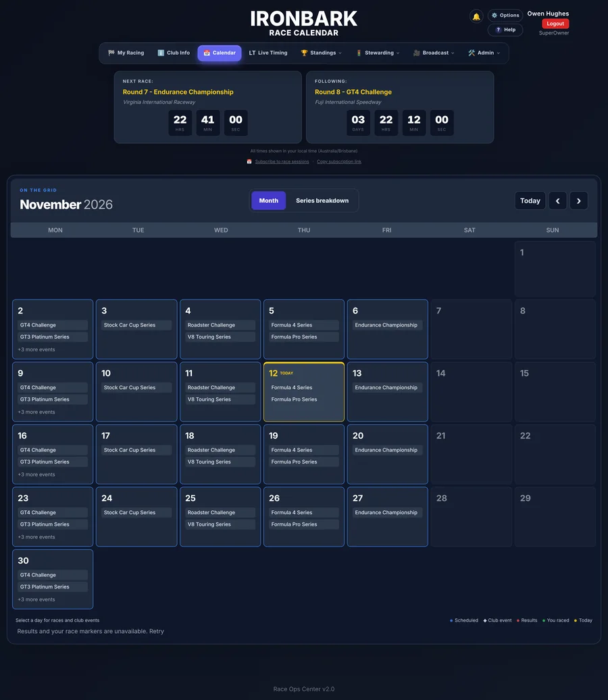Open the Live Timing tab
The width and height of the screenshot is (608, 700).
[x=268, y=53]
